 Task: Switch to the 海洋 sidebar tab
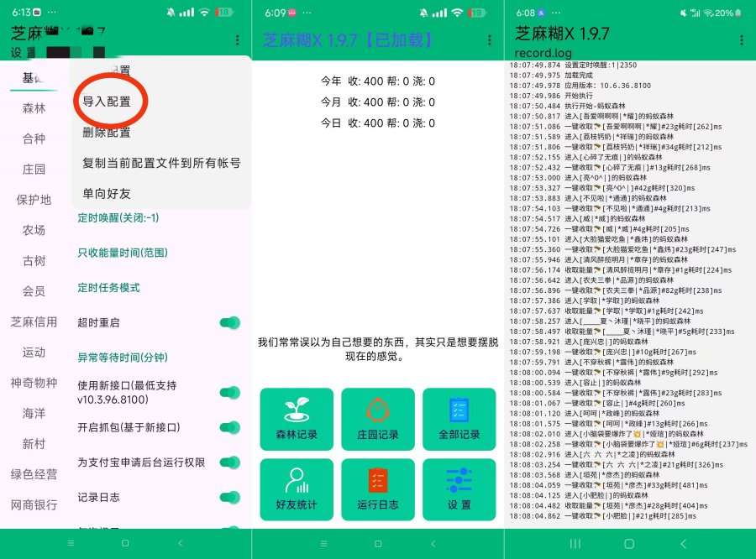click(x=34, y=414)
